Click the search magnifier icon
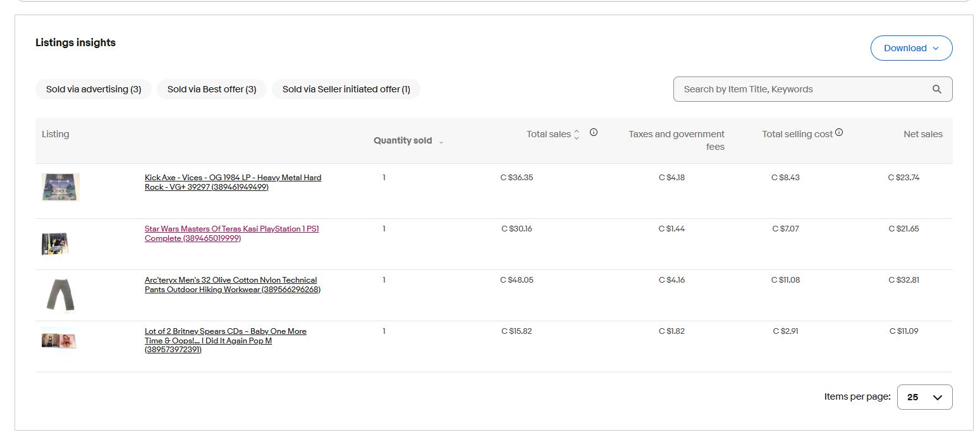 coord(936,89)
